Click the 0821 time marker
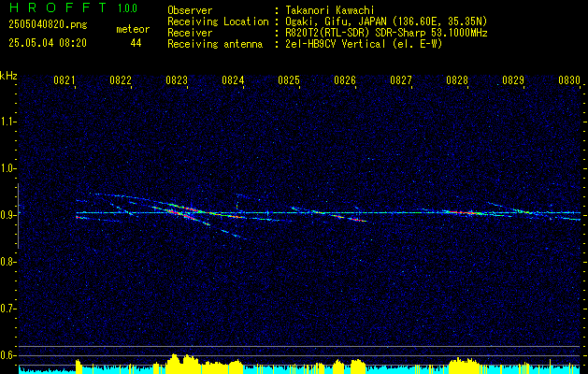 pyautogui.click(x=65, y=79)
